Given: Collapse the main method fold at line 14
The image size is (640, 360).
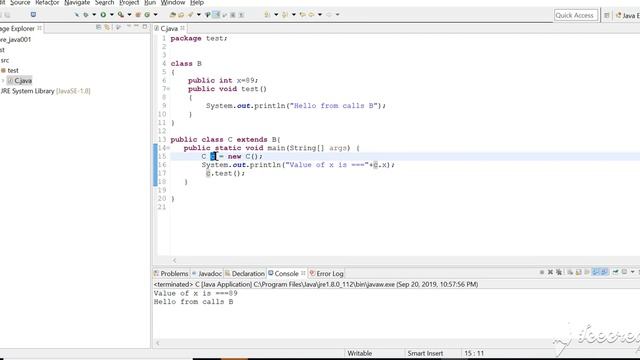Looking at the screenshot, I should (168, 148).
